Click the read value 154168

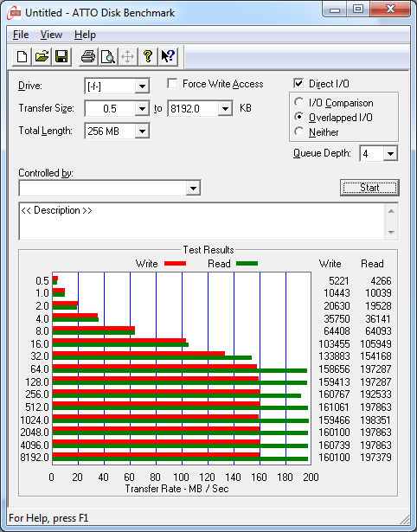click(x=375, y=356)
